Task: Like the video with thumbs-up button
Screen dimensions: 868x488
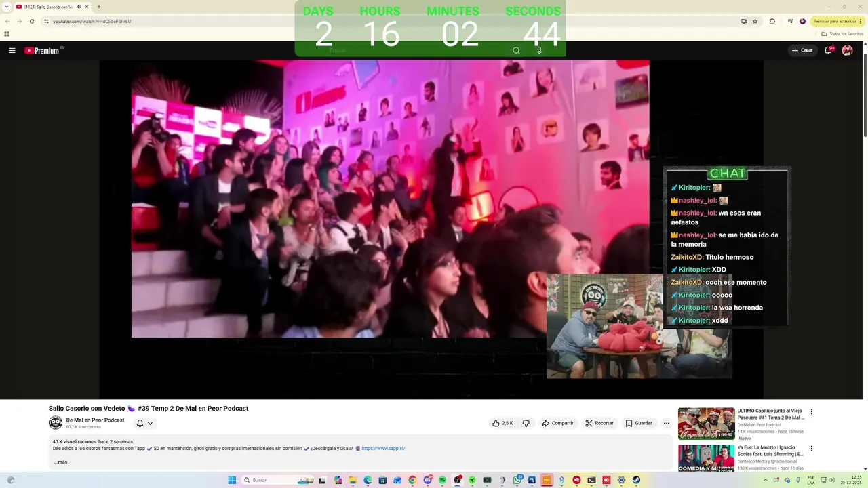Action: pos(502,423)
